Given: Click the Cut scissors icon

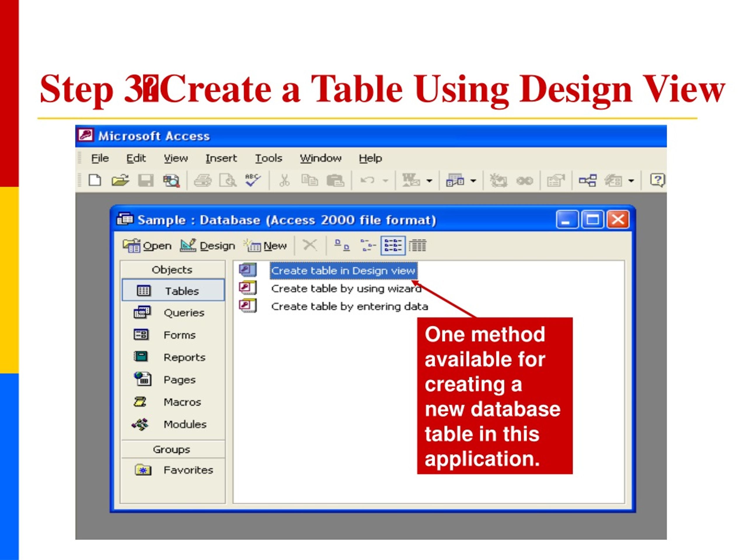Looking at the screenshot, I should [x=284, y=181].
